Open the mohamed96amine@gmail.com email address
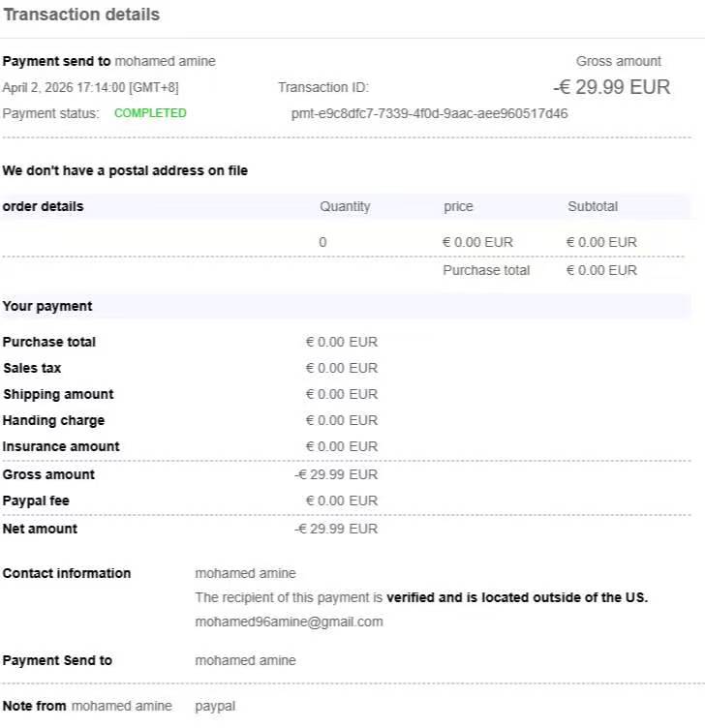Image resolution: width=705 pixels, height=728 pixels. pos(289,622)
